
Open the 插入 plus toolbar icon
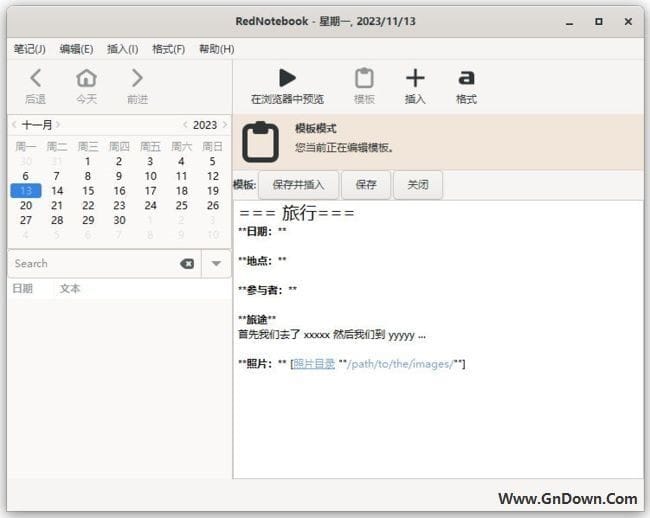[x=415, y=78]
